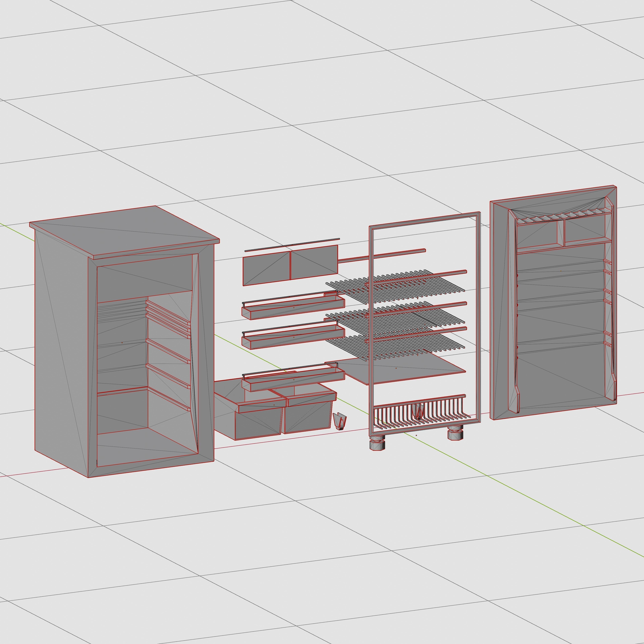
Task: Select the flat glass shelf plate
Action: tap(396, 368)
